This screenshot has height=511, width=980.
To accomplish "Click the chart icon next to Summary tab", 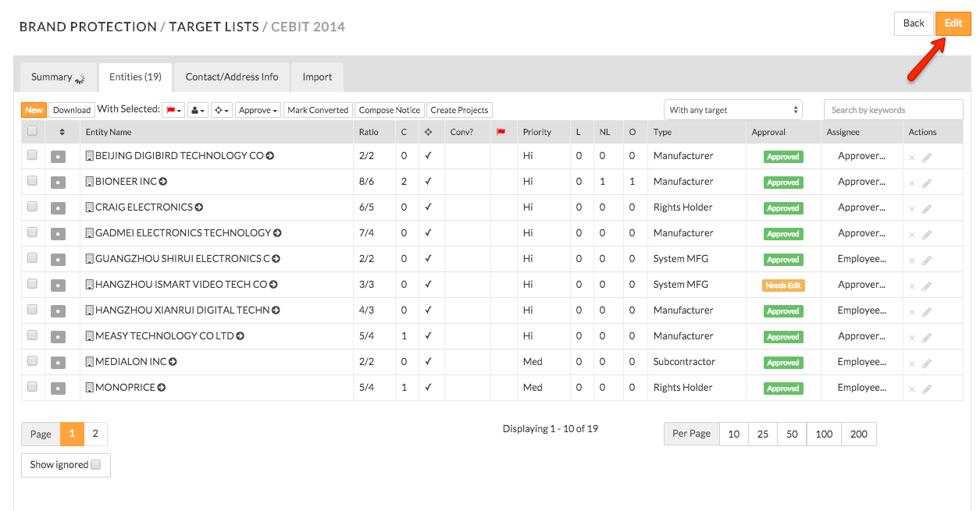I will (x=79, y=79).
